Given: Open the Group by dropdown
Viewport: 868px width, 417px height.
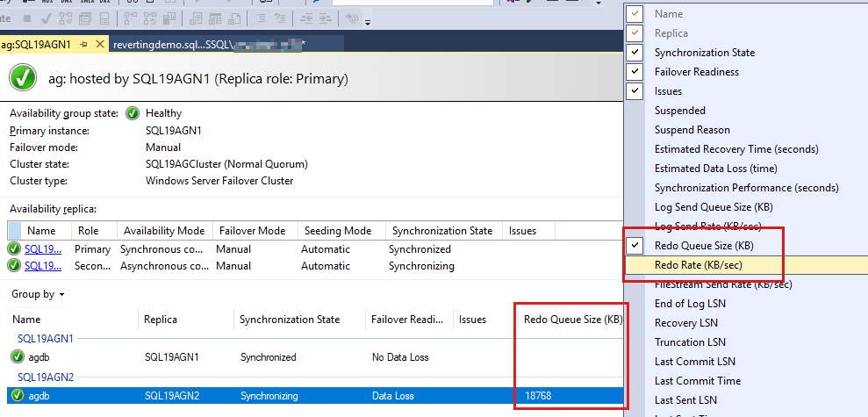Looking at the screenshot, I should 39,294.
